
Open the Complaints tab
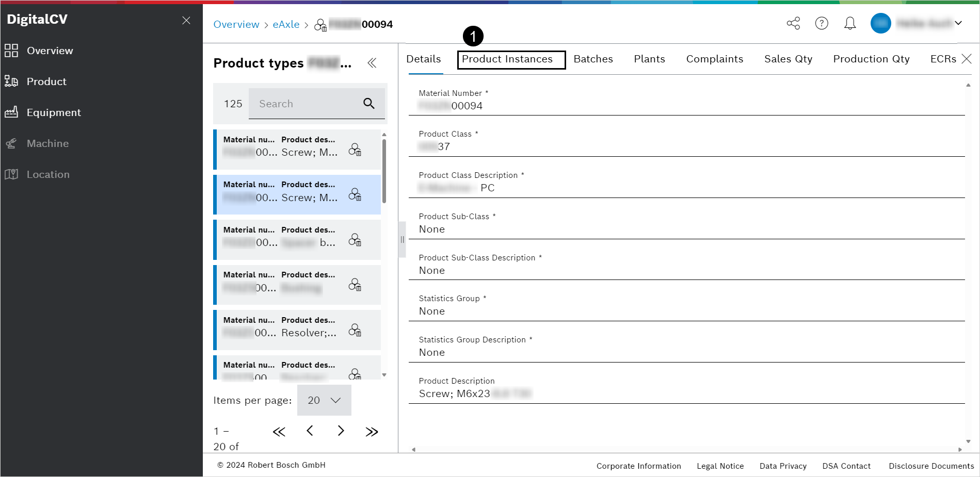[x=714, y=59]
